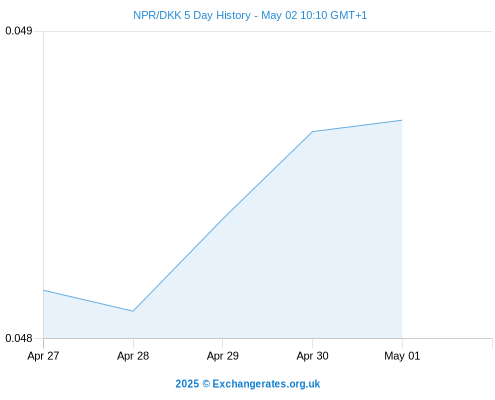495x400 pixels.
Task: Click the Apr 30 tick mark on x-axis
Action: click(x=312, y=343)
